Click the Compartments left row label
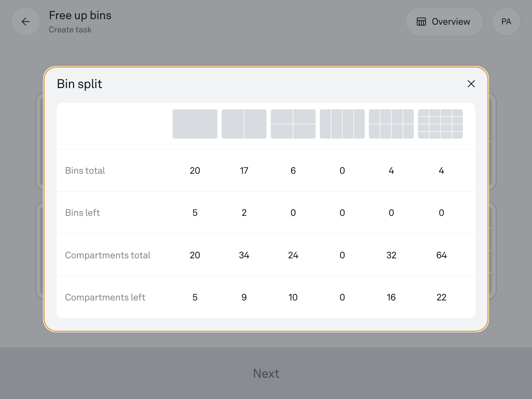This screenshot has height=399, width=532. (x=105, y=297)
